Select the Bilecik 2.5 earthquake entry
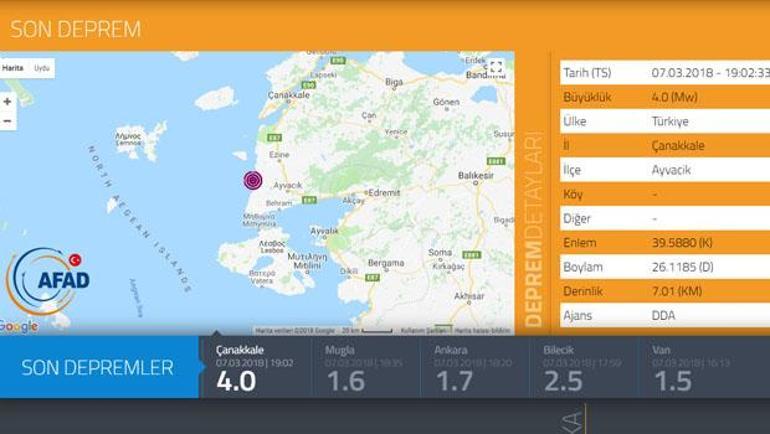 [x=583, y=367]
